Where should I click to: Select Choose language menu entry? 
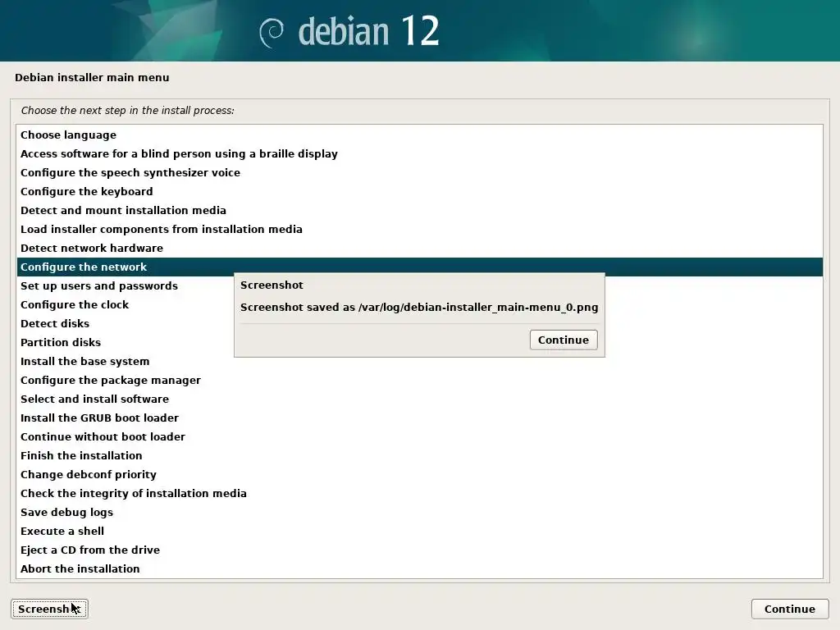419,135
